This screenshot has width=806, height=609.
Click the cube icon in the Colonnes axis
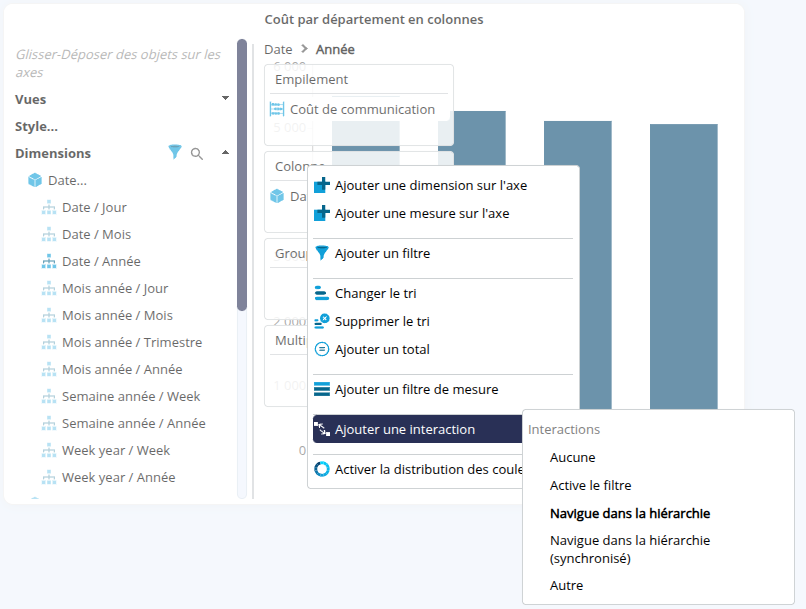pos(277,196)
